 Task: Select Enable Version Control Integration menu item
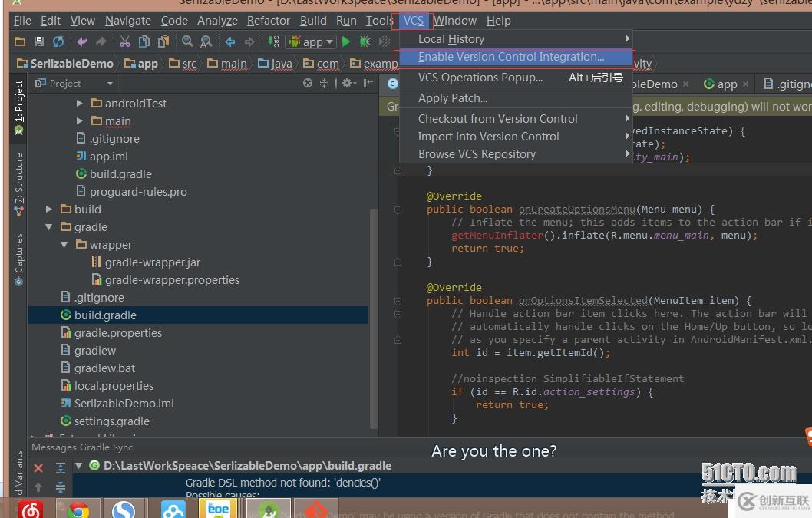tap(511, 57)
